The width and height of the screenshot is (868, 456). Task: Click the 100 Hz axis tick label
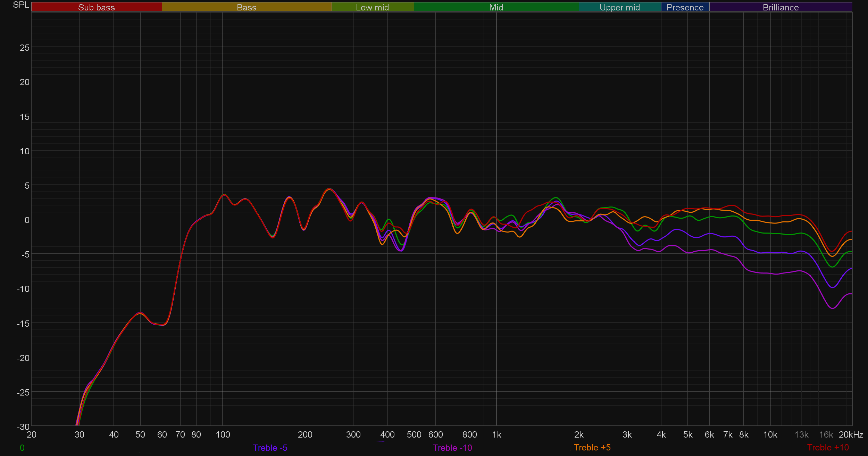click(x=223, y=434)
